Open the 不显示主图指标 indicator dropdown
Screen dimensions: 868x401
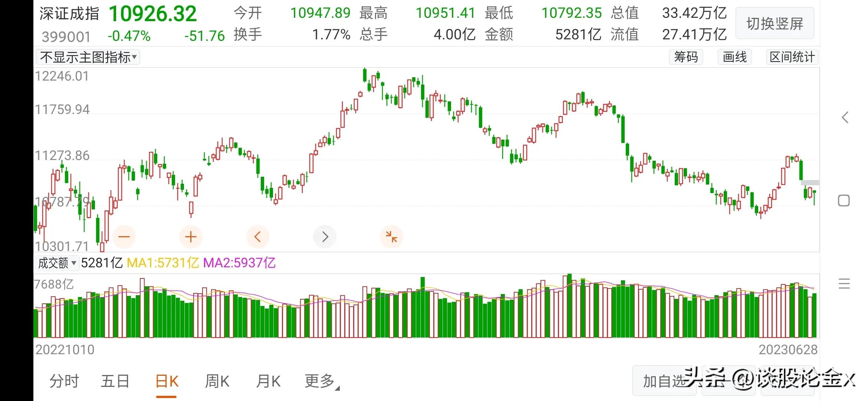point(87,57)
